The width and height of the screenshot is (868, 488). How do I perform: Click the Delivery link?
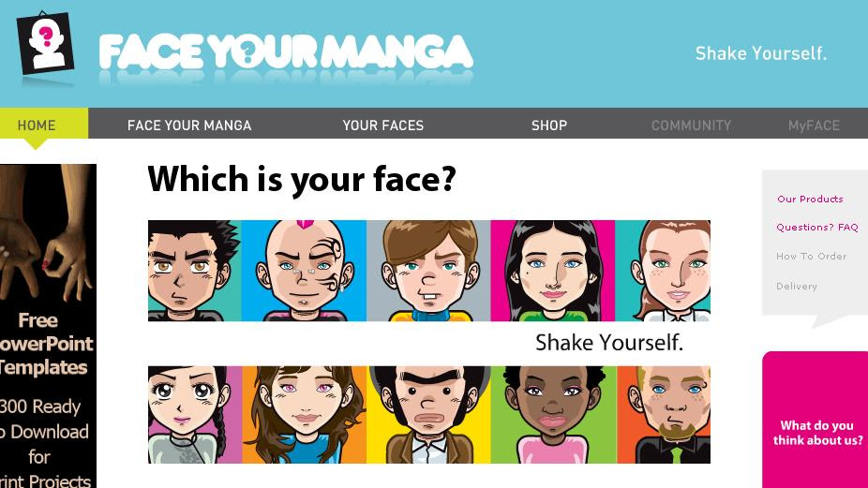point(797,286)
